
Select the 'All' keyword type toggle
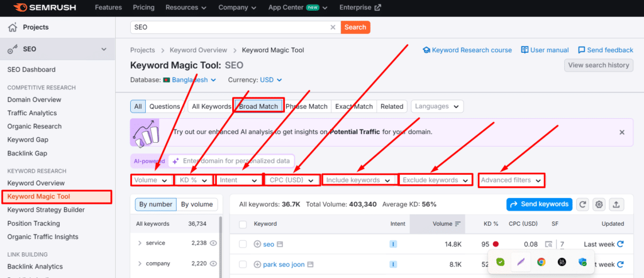(138, 106)
